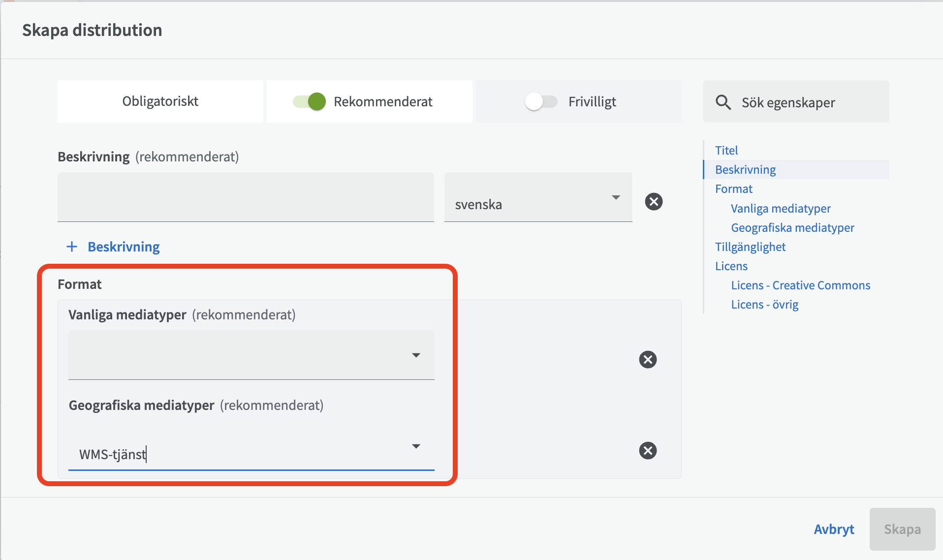Screen dimensions: 943x560
Task: Jump to Titel in the side navigation
Action: click(x=726, y=150)
